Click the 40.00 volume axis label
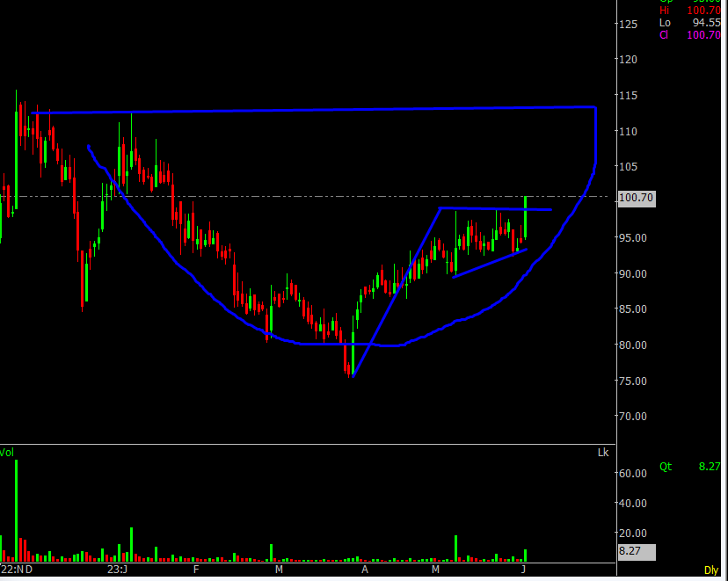 (x=633, y=503)
